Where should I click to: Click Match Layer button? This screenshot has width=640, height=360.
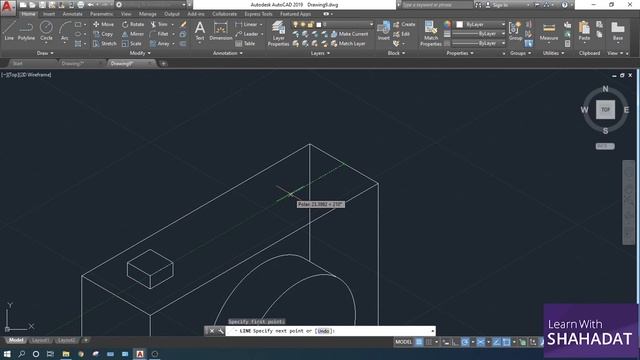coord(348,43)
